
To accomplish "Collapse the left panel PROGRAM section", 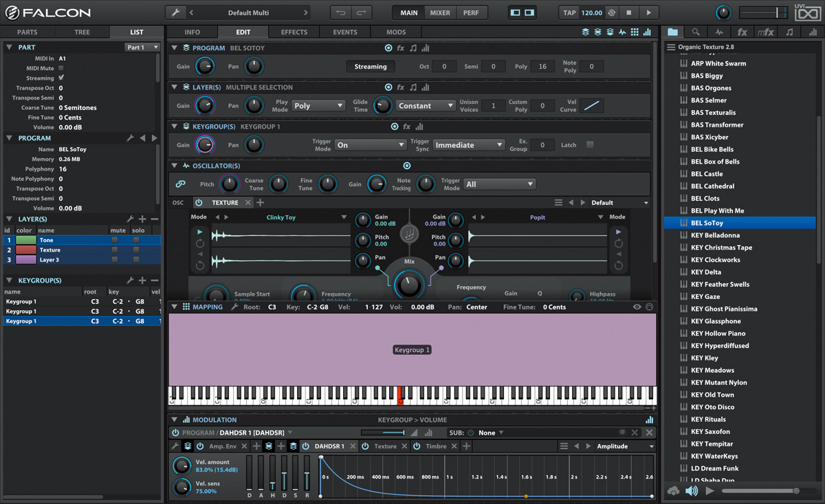I will pos(9,138).
